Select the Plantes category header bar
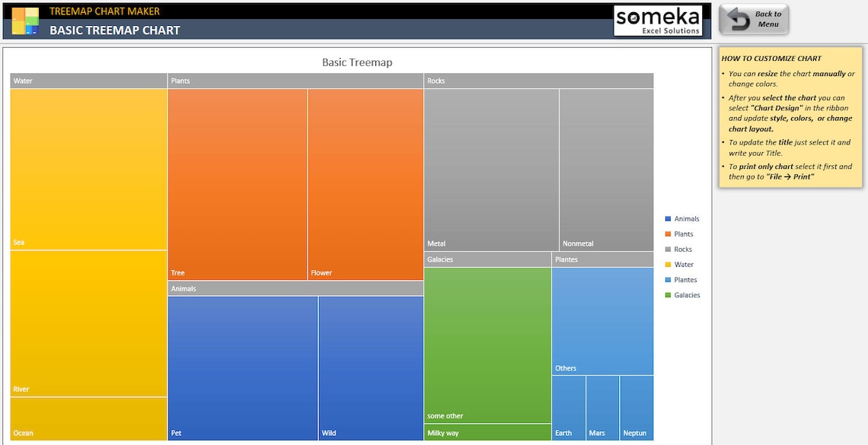 (603, 259)
